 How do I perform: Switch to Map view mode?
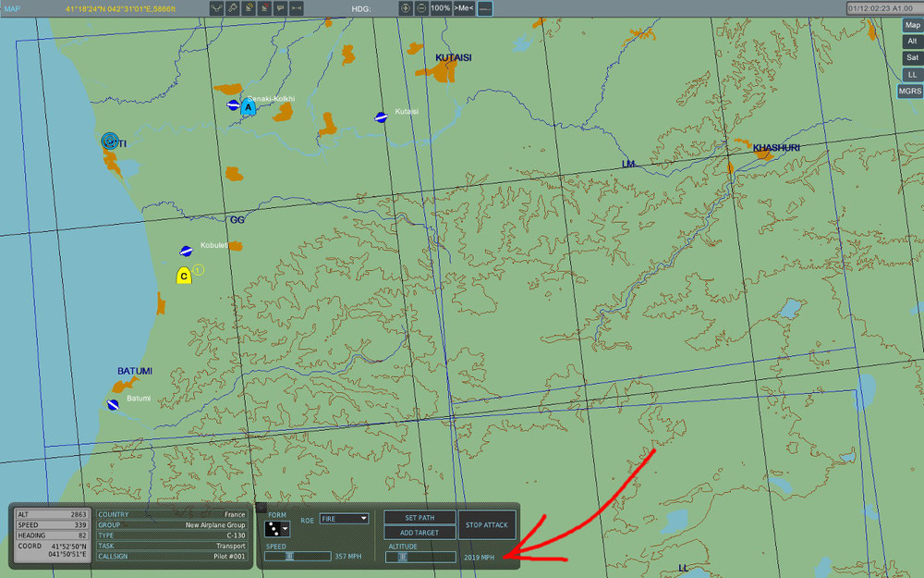point(912,25)
